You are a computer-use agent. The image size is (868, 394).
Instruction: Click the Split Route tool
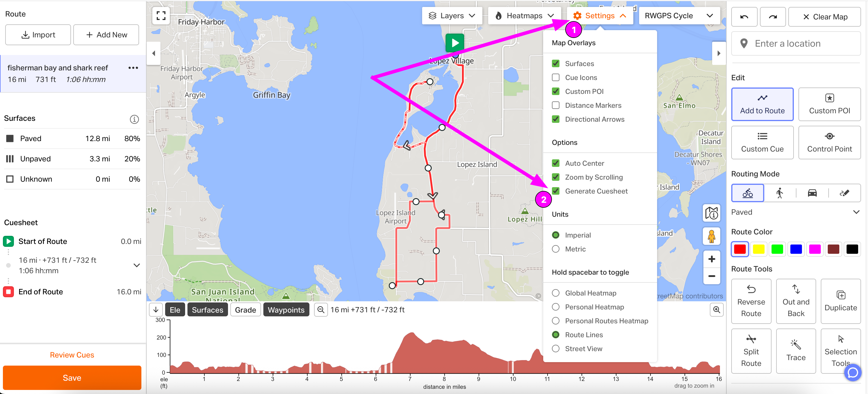click(x=751, y=351)
